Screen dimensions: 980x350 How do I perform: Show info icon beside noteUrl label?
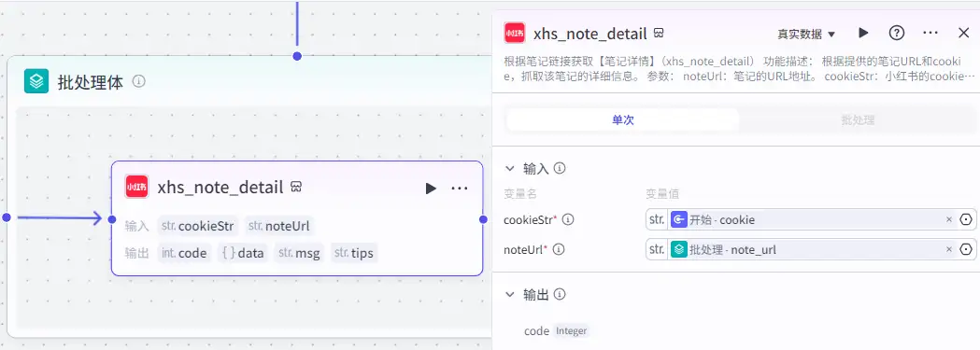coord(559,249)
